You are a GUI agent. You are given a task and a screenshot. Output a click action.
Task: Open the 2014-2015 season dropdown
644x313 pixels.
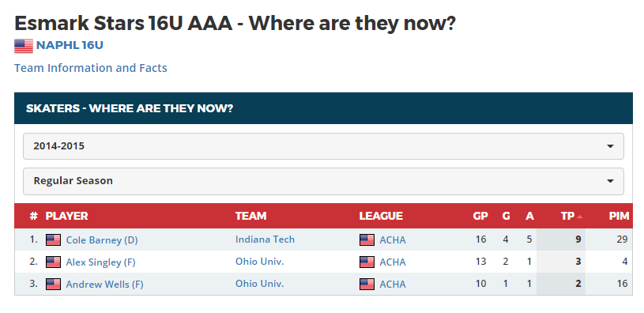(323, 146)
